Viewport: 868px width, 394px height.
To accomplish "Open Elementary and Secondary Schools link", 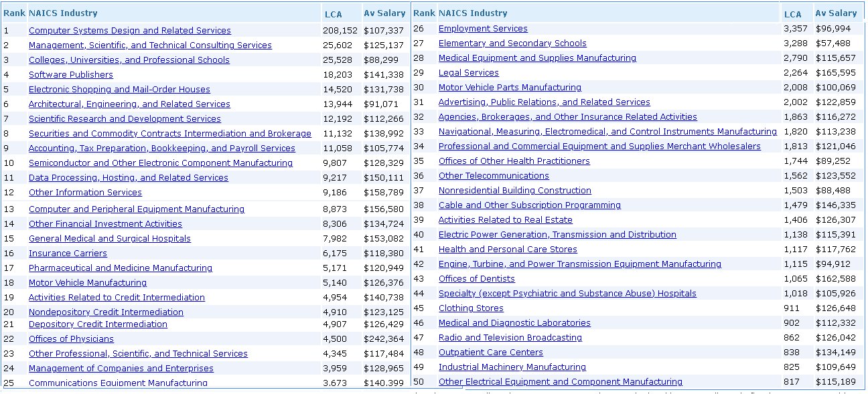I will [x=512, y=43].
